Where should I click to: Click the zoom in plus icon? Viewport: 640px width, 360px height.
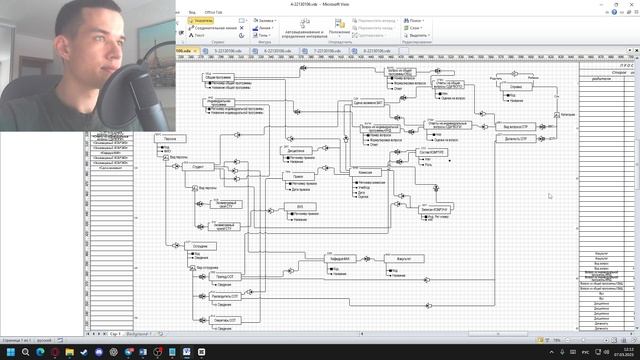click(x=606, y=340)
